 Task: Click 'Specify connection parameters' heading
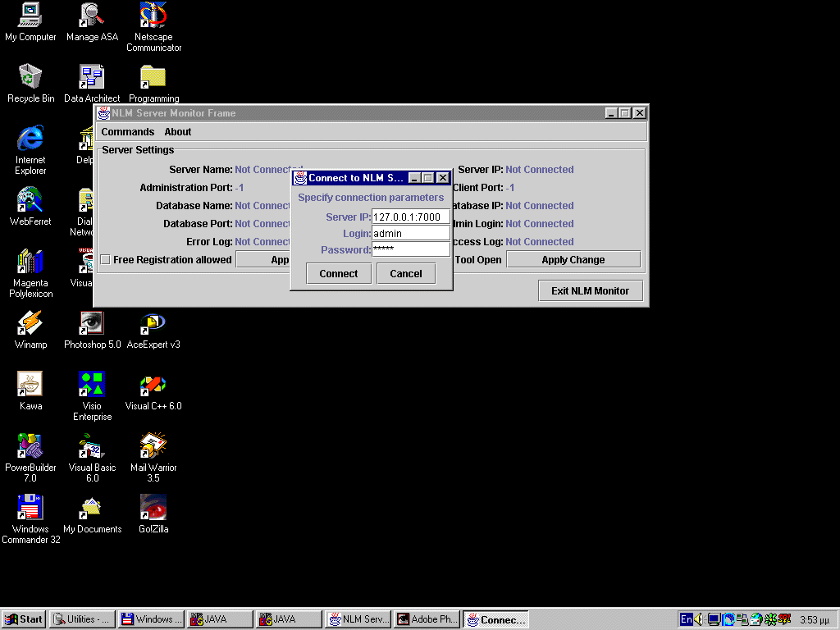(371, 198)
